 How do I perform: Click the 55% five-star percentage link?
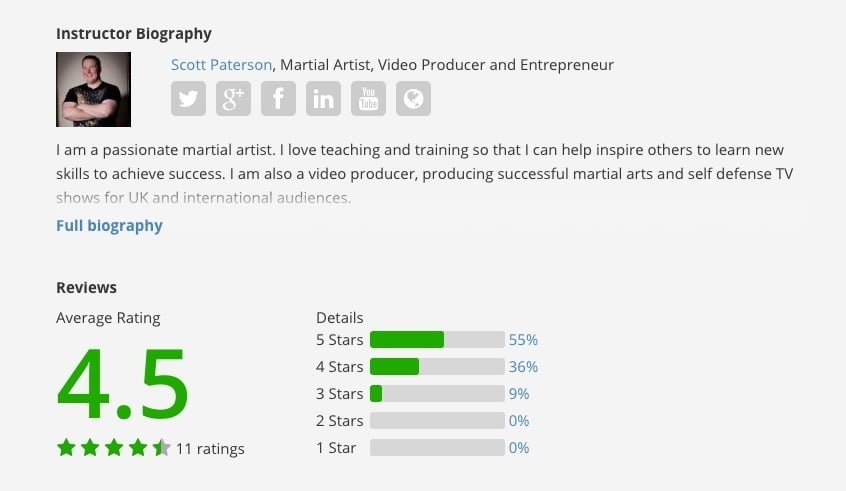(523, 340)
